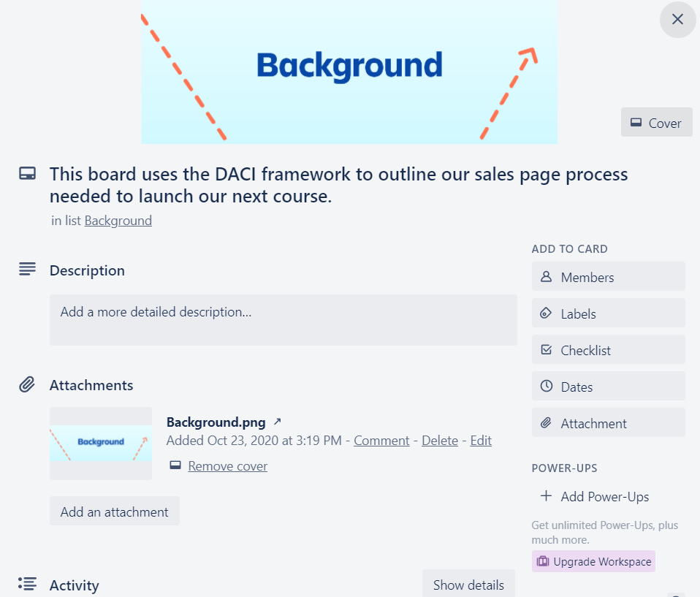The width and height of the screenshot is (700, 597).
Task: Close the card dialog with the X
Action: click(x=677, y=19)
